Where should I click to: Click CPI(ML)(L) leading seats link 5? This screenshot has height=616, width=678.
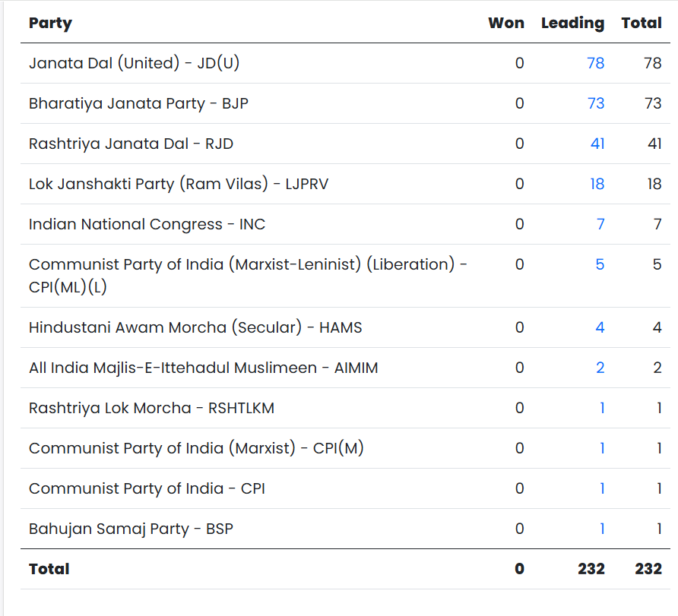[x=600, y=264]
